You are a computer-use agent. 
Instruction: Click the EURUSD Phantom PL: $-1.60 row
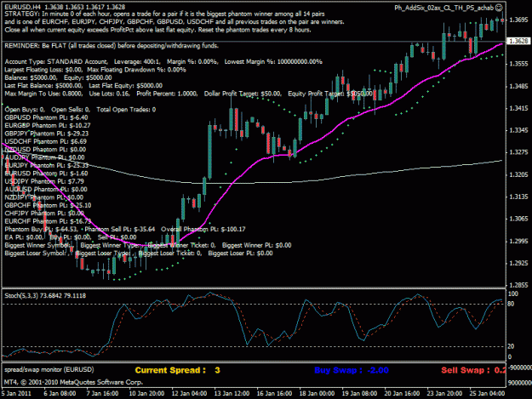click(x=46, y=174)
